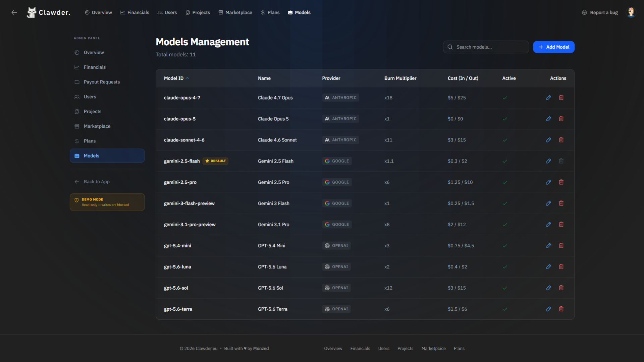Image resolution: width=644 pixels, height=362 pixels.
Task: Click the DEFAULT badge on gemini-2.5-flash
Action: [x=215, y=161]
